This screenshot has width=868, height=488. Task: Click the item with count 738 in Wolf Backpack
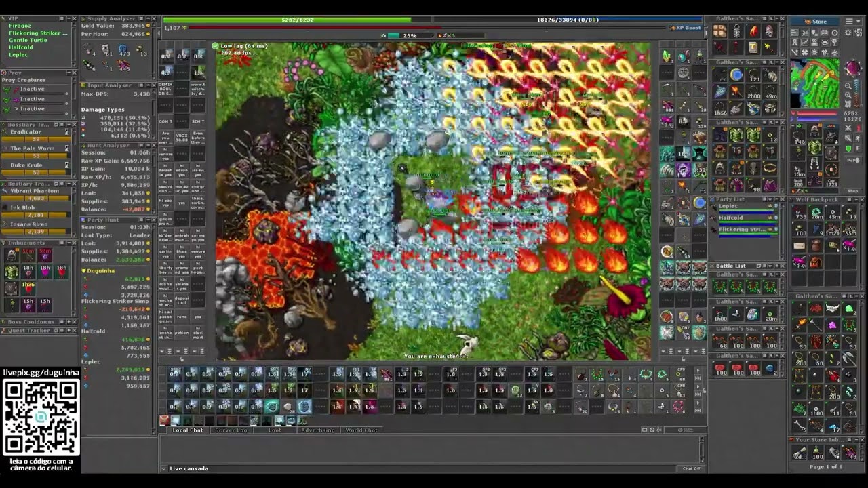pos(800,212)
